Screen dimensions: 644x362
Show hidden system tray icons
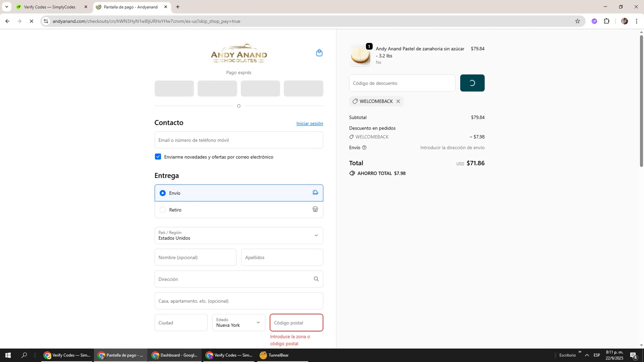tap(587, 355)
